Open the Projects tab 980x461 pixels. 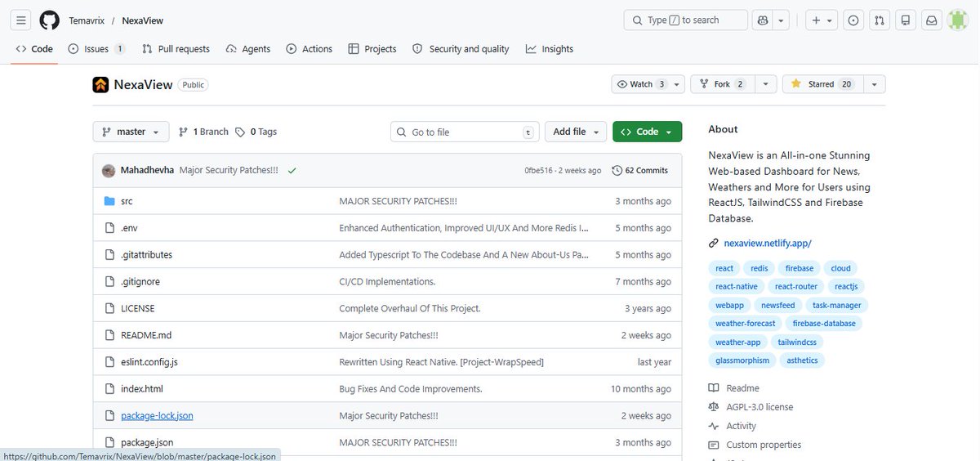[x=372, y=49]
